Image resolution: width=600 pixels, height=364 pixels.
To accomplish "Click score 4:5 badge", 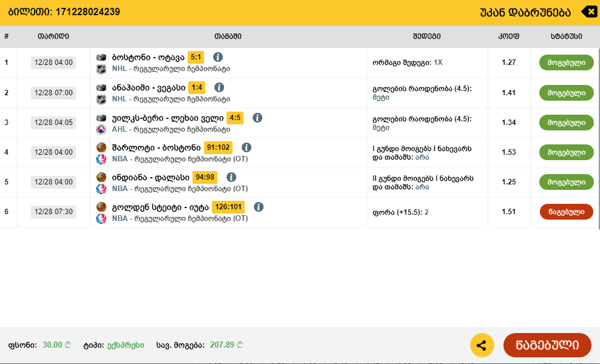I will (x=235, y=118).
